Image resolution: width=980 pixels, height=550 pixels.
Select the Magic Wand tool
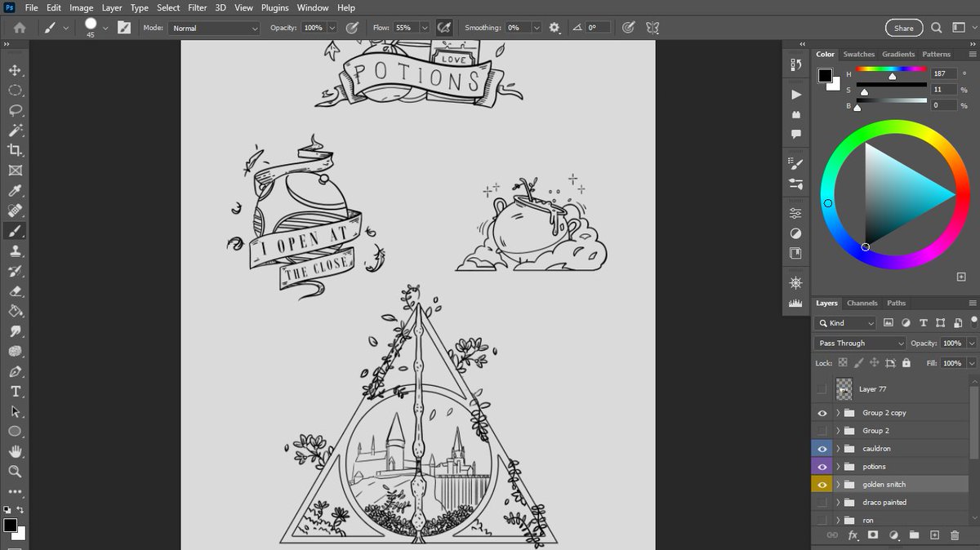(15, 131)
